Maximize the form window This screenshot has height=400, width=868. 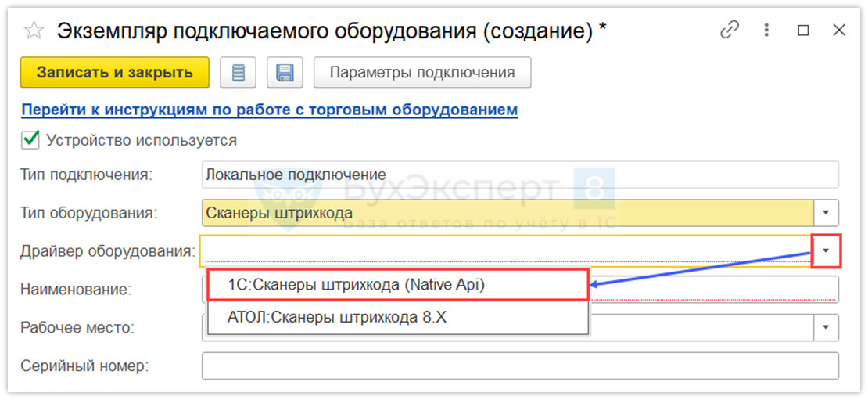click(x=802, y=31)
